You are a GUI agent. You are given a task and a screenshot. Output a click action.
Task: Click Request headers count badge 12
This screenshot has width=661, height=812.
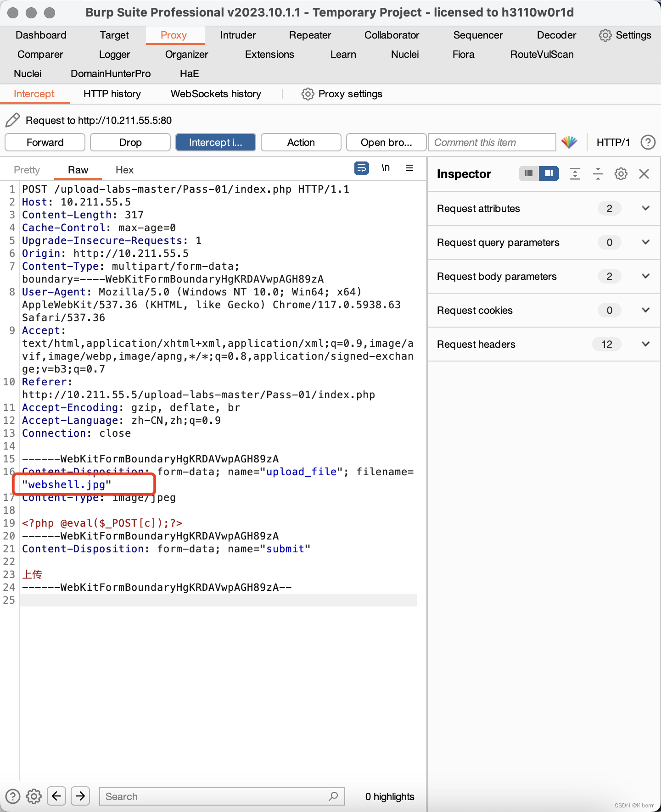tap(607, 345)
